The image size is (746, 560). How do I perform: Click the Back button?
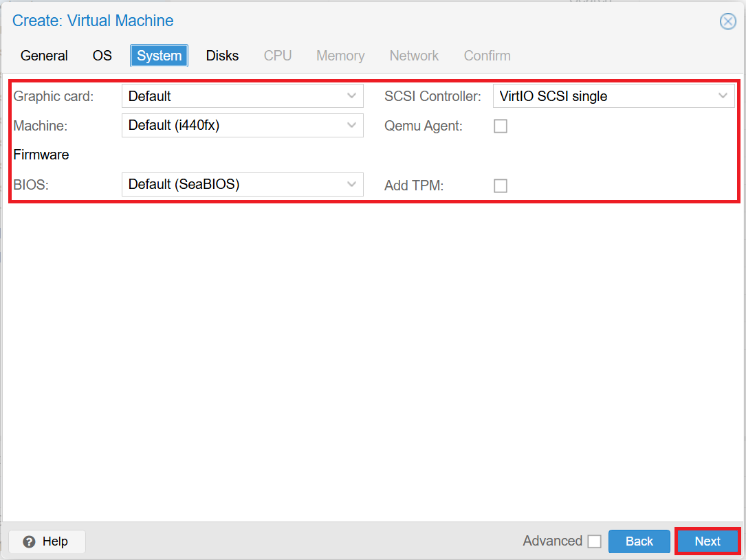(639, 541)
